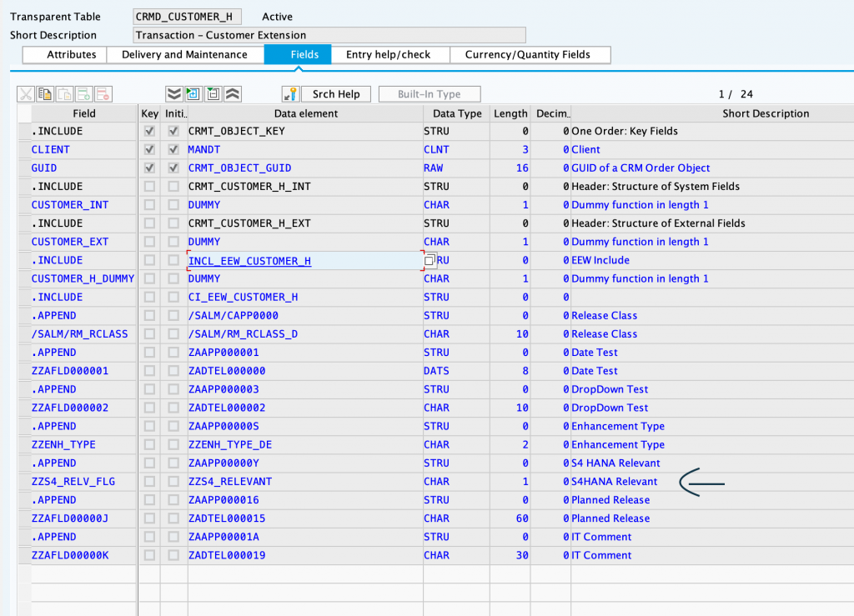Toggle Key checkbox for CLIENT row
Screen dimensions: 854x616
click(x=149, y=149)
